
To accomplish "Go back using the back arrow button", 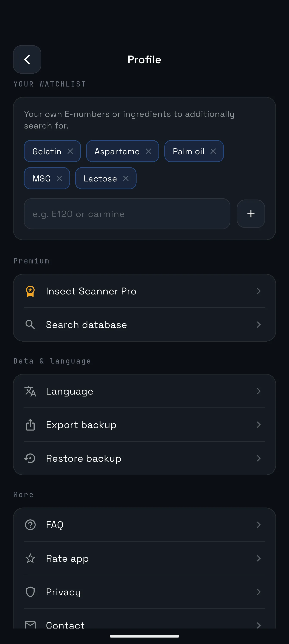I will coord(27,59).
